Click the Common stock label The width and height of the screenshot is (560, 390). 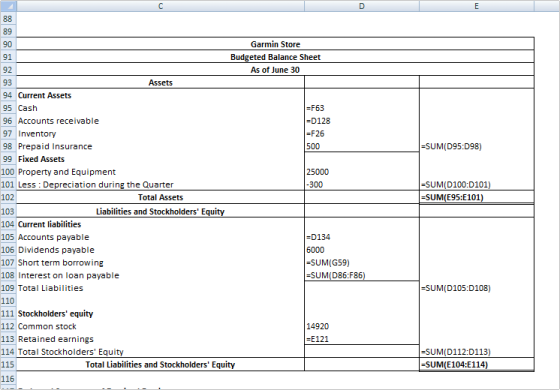coord(47,326)
